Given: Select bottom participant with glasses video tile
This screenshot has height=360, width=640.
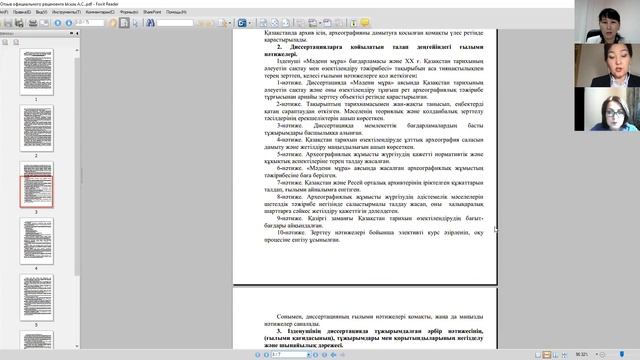Looking at the screenshot, I should [x=607, y=109].
